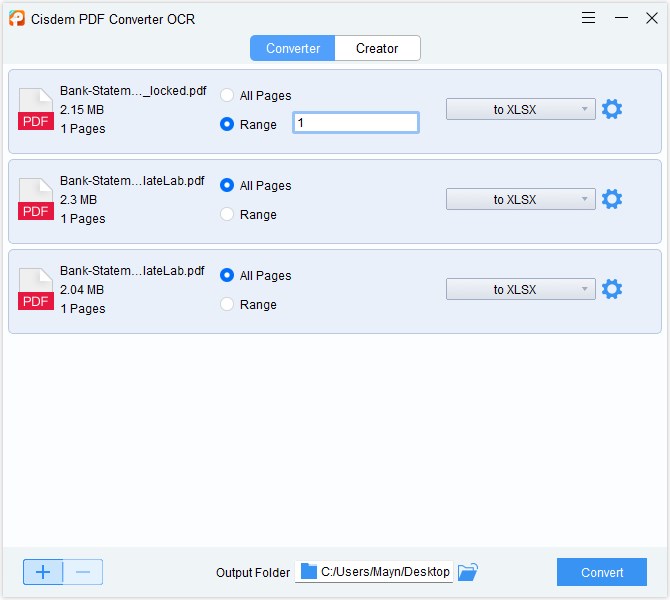Select Range for the locked.pdf file

pos(227,124)
